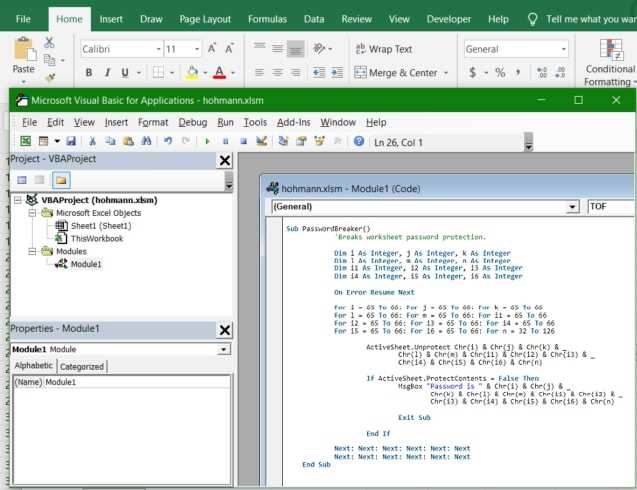Screen dimensions: 637x490
Task: Cut selection with the scissors icon in Excel ribbon
Action: tap(49, 42)
